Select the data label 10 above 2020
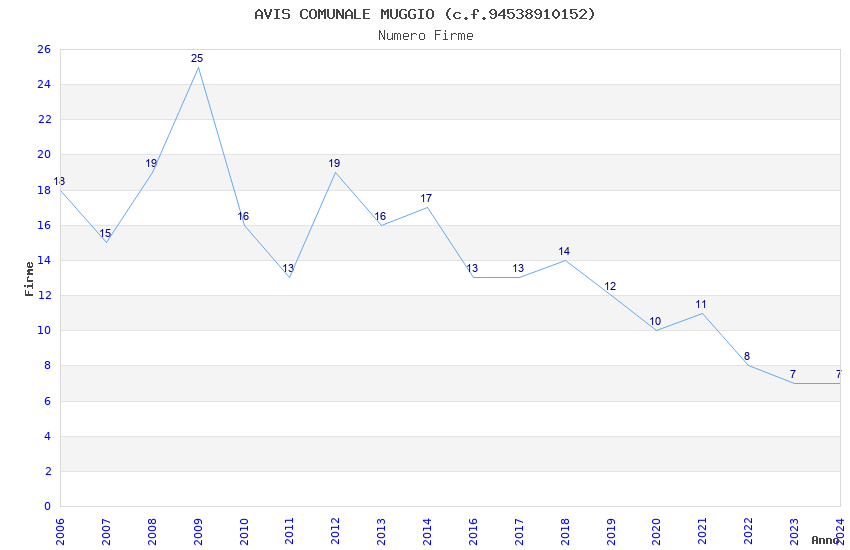The image size is (850, 550). click(x=655, y=321)
